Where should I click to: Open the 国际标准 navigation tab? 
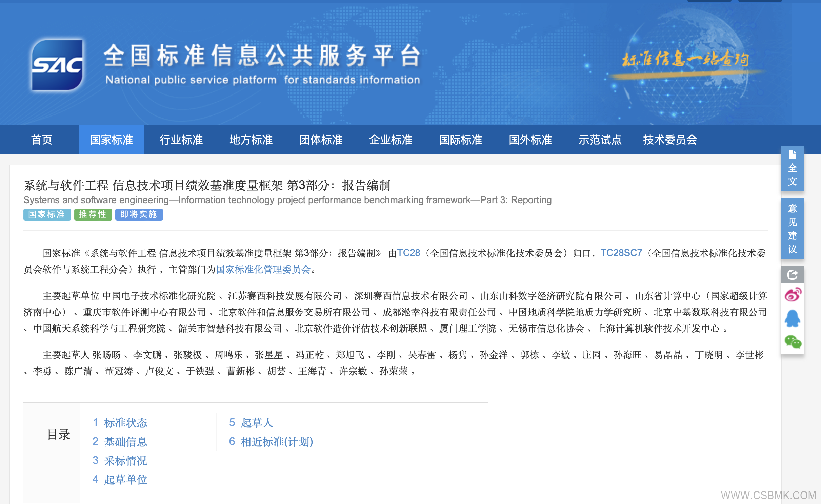460,140
